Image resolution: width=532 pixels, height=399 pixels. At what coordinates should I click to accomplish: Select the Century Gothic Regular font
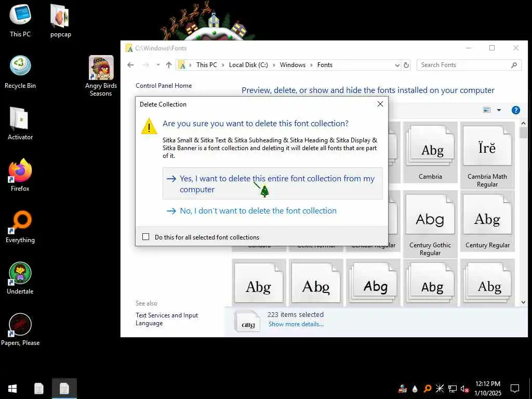(x=430, y=224)
